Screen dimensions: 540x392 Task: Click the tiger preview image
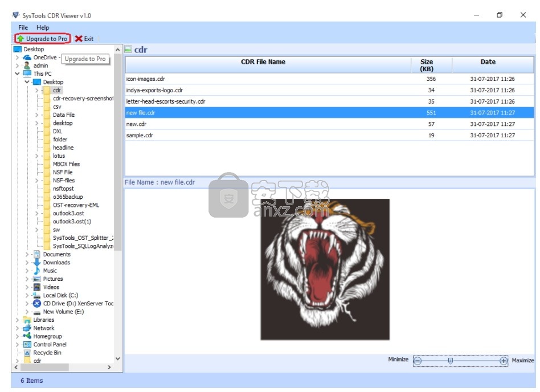[x=325, y=269]
